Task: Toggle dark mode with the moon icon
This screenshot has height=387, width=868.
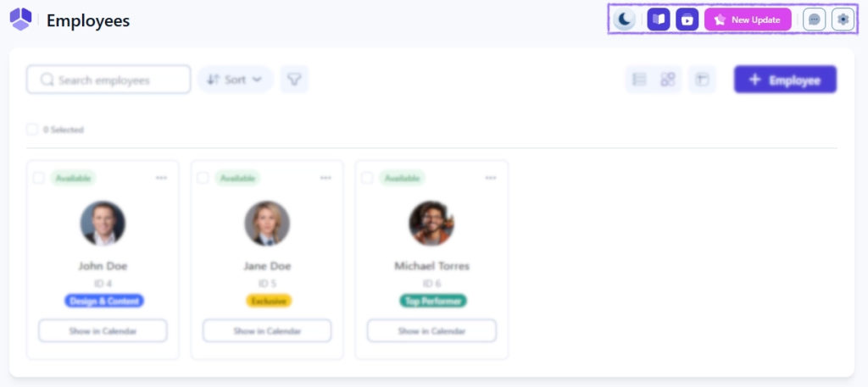Action: click(625, 19)
